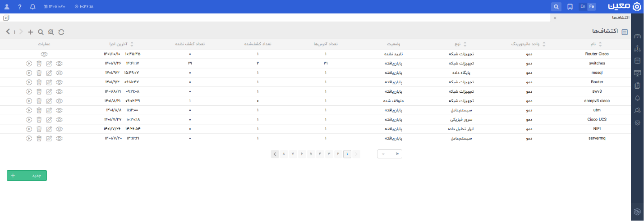Screen dimensions: 644x221
Task: View the switches row eye icon
Action: (x=59, y=63)
